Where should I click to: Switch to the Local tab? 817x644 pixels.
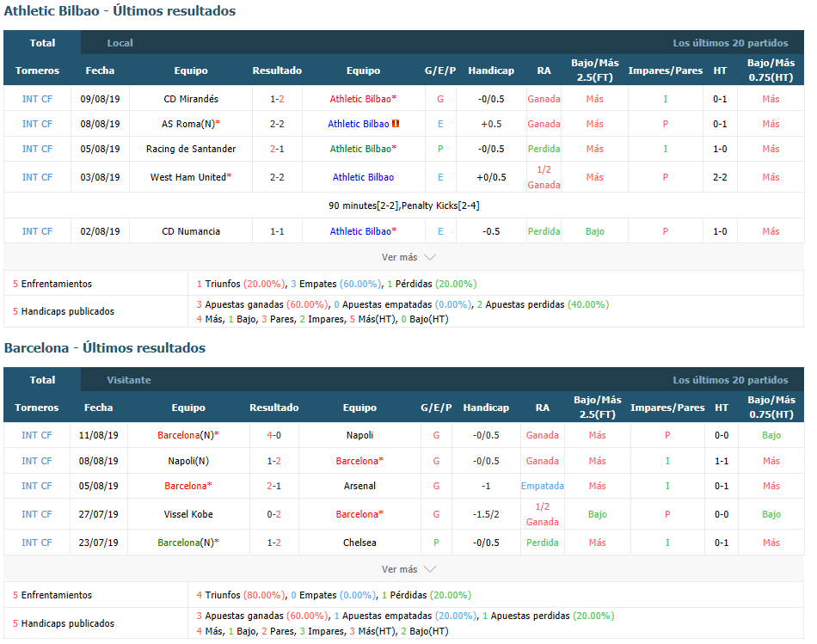click(x=120, y=43)
